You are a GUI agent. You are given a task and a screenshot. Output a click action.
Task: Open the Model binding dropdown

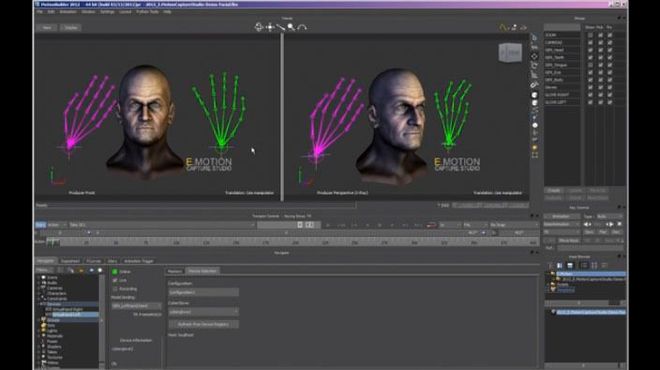point(136,306)
